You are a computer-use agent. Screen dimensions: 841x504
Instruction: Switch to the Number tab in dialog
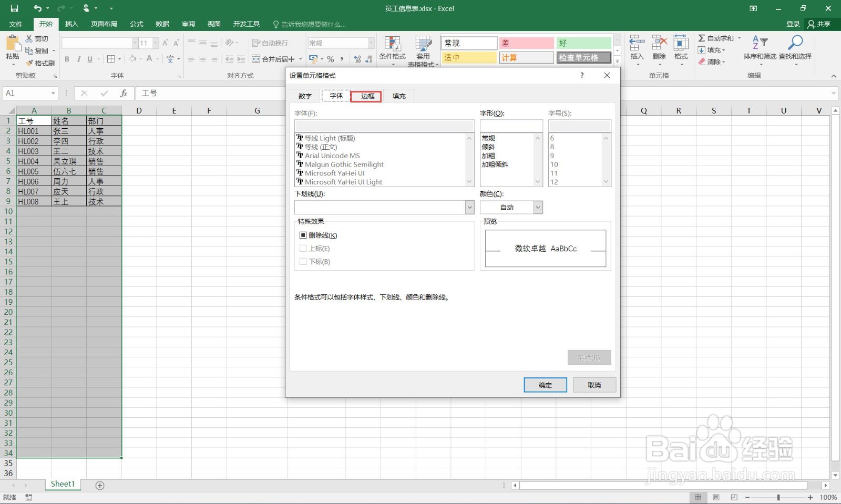pyautogui.click(x=305, y=96)
